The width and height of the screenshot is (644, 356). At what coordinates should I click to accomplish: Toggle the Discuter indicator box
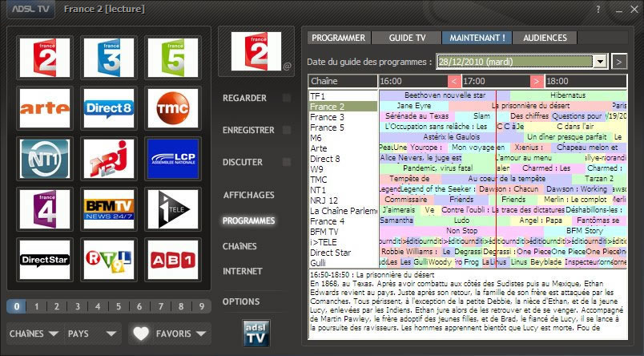coord(287,162)
